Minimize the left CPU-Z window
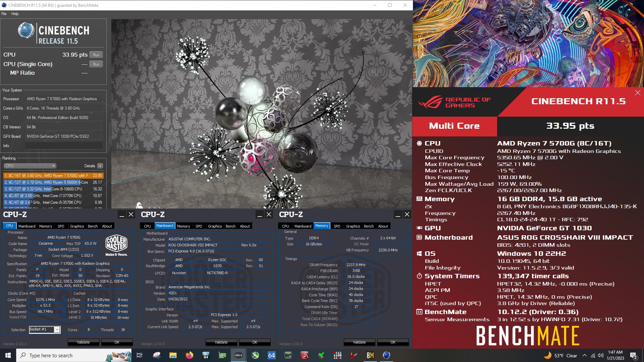 (122, 215)
